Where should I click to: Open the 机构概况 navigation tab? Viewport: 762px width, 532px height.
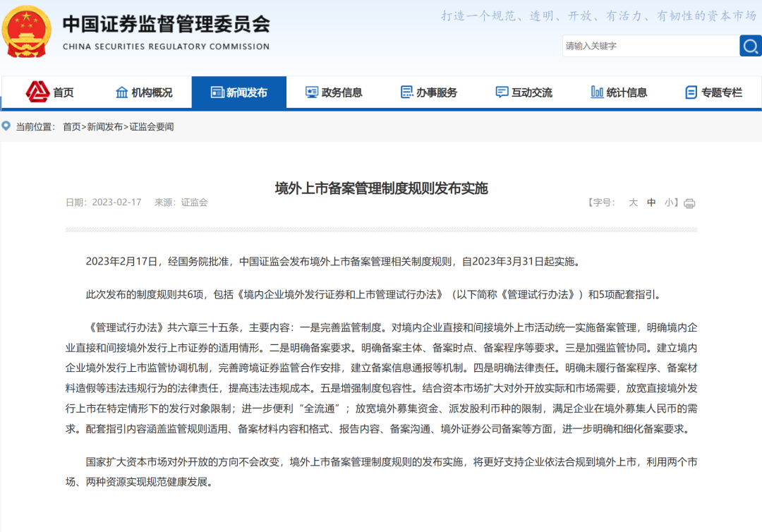click(x=145, y=92)
